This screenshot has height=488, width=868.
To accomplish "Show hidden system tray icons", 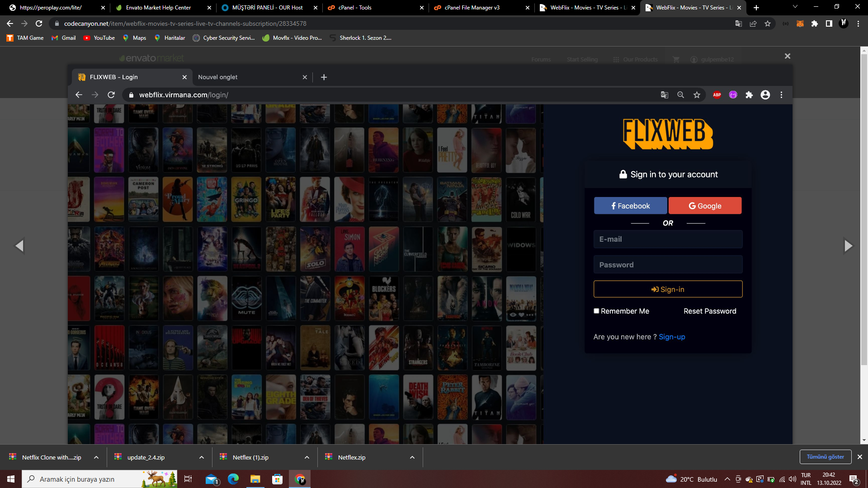I will pyautogui.click(x=727, y=479).
